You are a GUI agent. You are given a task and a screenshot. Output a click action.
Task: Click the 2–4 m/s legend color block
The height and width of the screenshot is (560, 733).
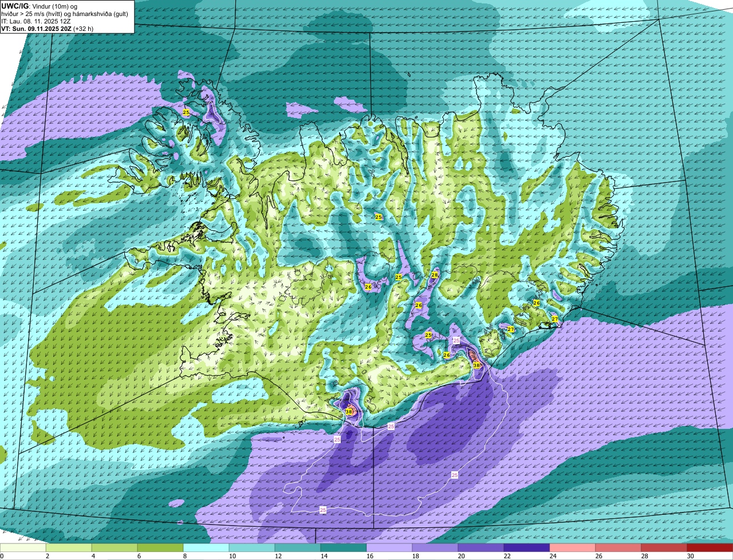[69, 547]
